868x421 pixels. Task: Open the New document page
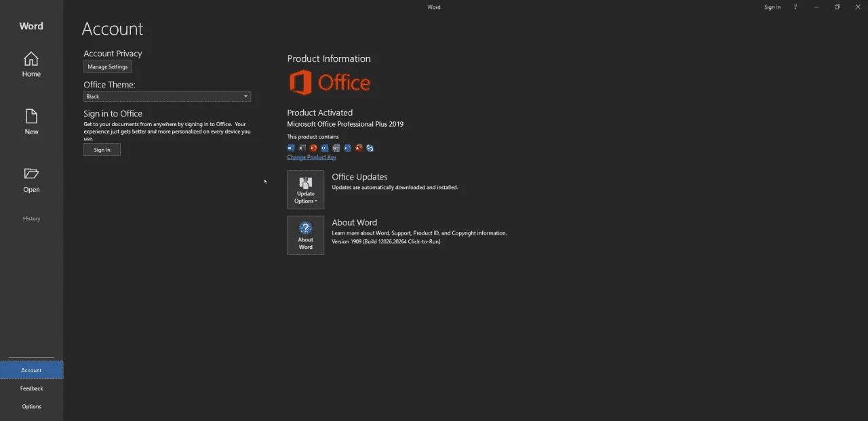point(31,122)
